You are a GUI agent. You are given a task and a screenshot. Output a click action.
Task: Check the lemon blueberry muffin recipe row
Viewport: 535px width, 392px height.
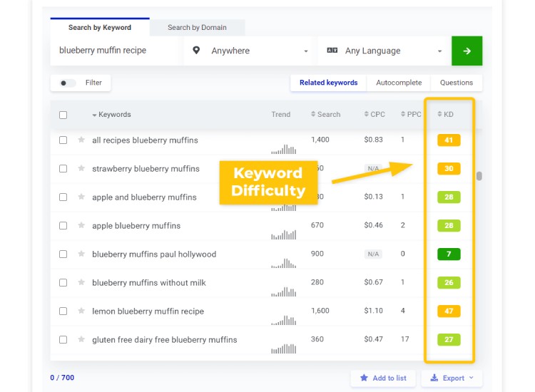(63, 311)
